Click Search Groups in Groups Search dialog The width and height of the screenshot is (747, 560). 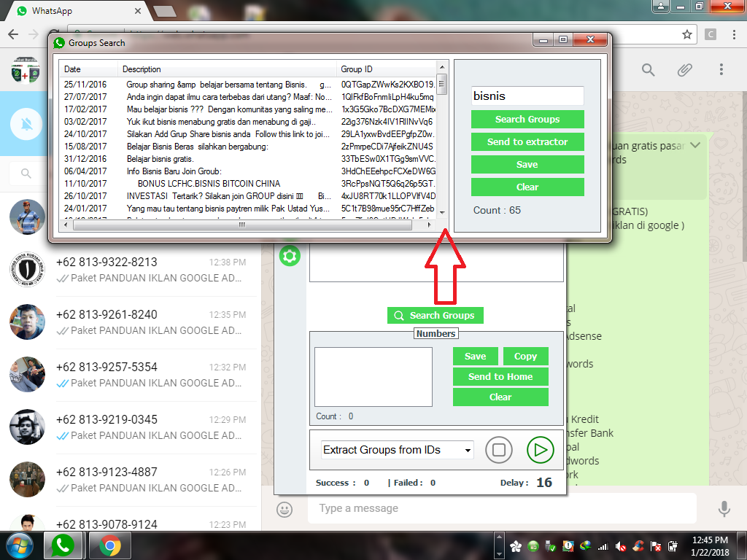[527, 119]
